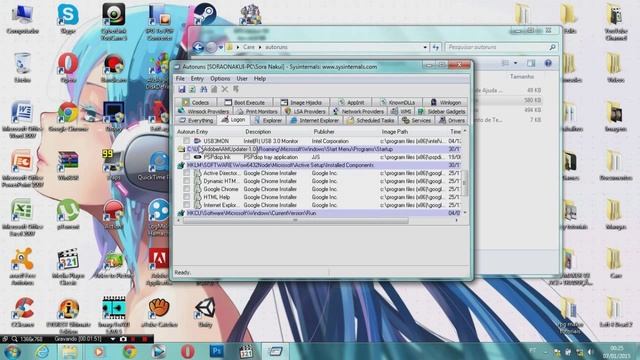This screenshot has width=640, height=360.
Task: Open the Microsoft Office Excel 2007 shortcut
Action: coord(22,218)
